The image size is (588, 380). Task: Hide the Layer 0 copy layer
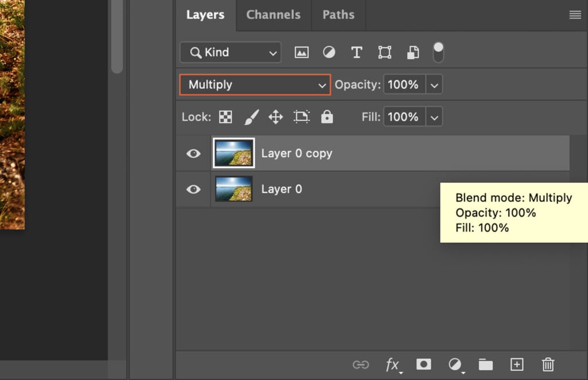click(194, 153)
